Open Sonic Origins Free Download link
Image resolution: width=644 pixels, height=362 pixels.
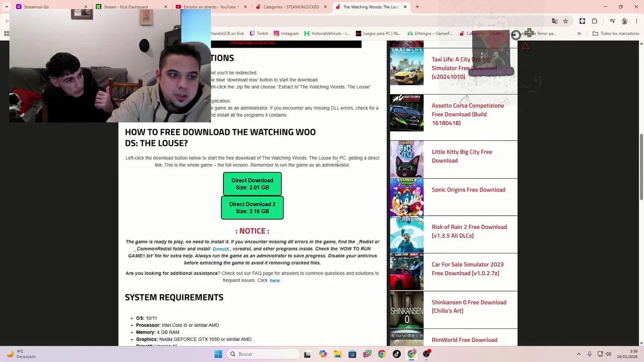(x=468, y=190)
